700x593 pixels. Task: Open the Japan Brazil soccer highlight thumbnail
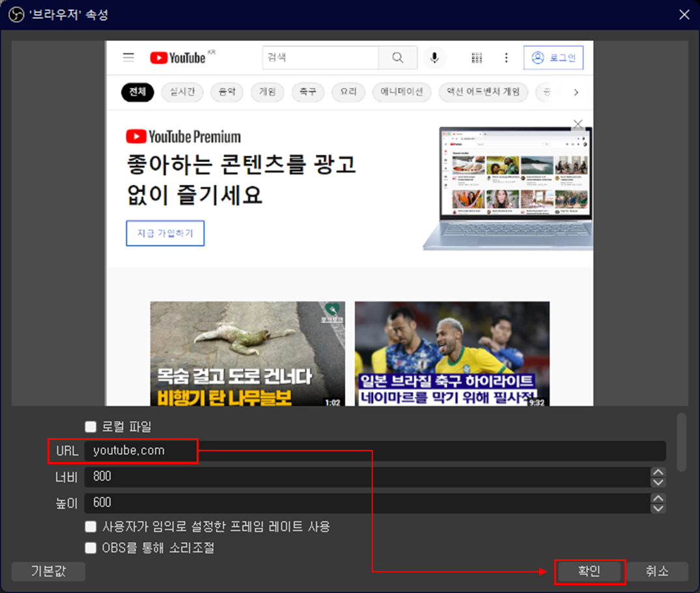click(452, 353)
